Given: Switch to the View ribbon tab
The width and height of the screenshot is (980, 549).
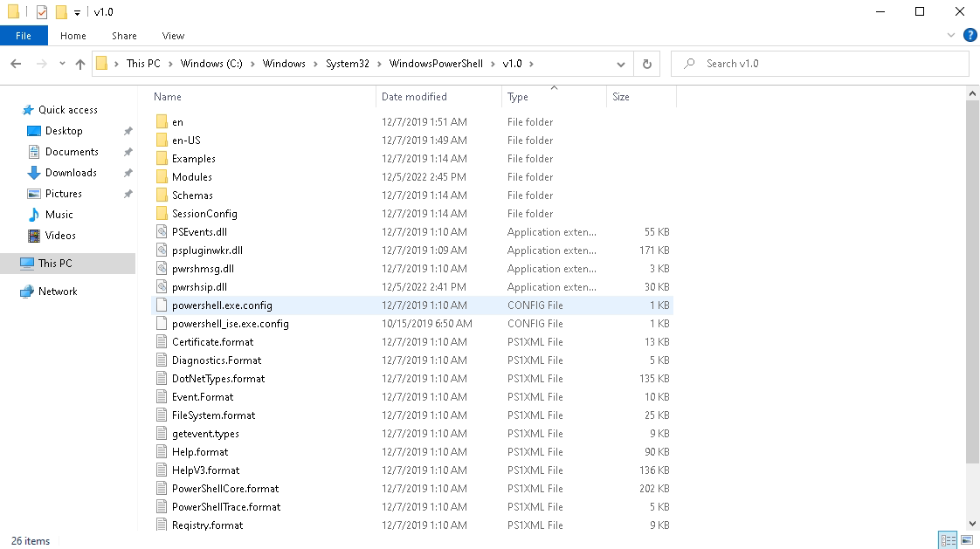Looking at the screenshot, I should [x=173, y=36].
